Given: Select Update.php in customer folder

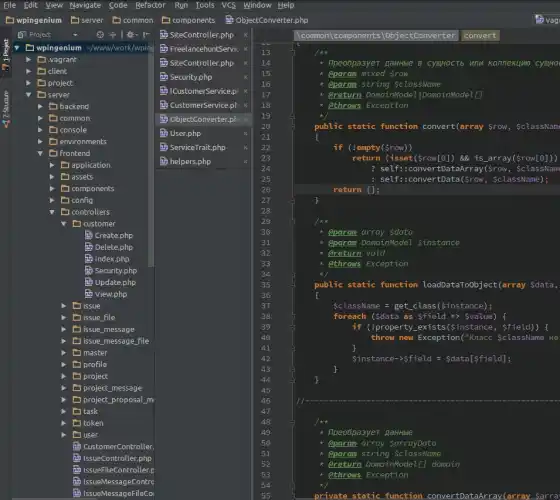Looking at the screenshot, I should click(x=115, y=282).
